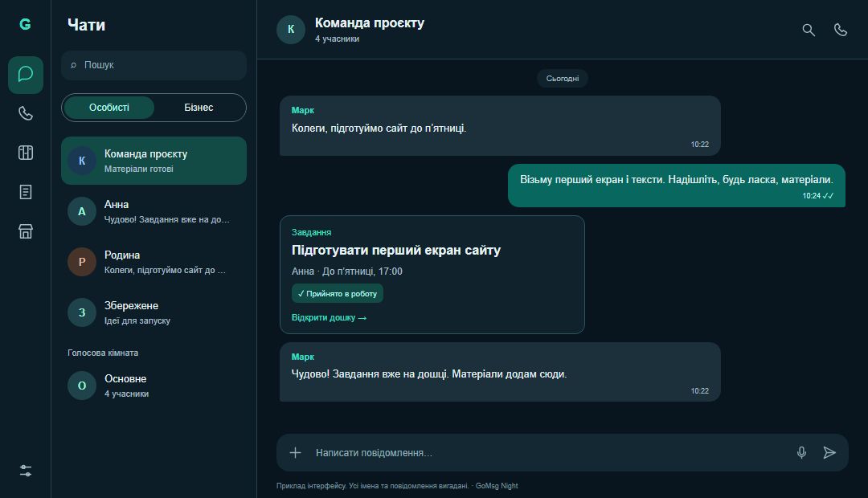The image size is (868, 498).
Task: Click Анна's avatar in the chat list
Action: [82, 211]
